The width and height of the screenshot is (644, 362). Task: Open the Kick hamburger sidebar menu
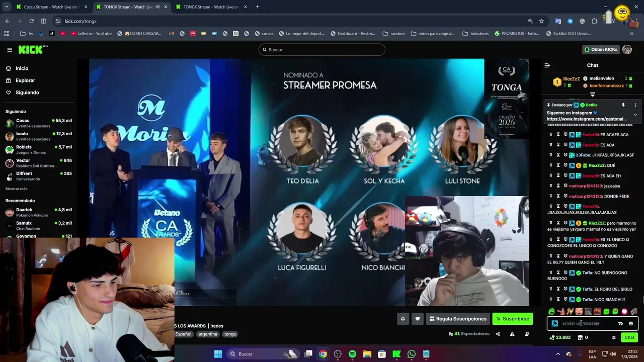tap(10, 50)
